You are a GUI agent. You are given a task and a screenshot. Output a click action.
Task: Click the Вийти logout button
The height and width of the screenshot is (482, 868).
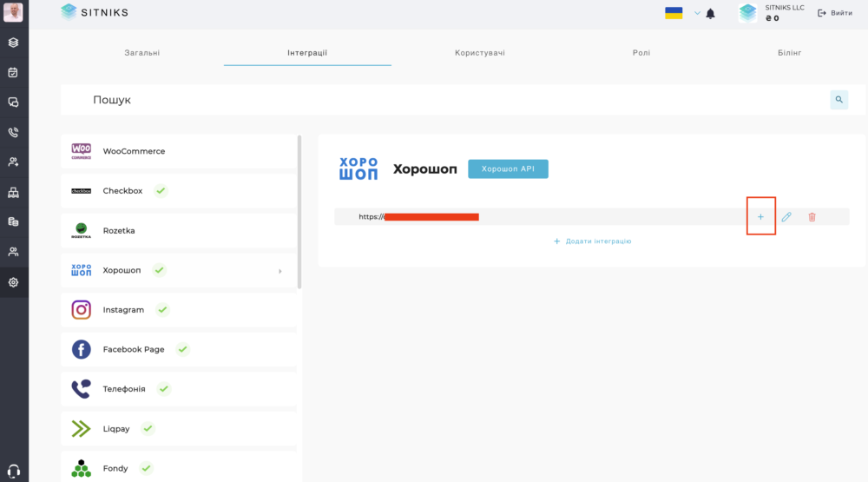(835, 13)
